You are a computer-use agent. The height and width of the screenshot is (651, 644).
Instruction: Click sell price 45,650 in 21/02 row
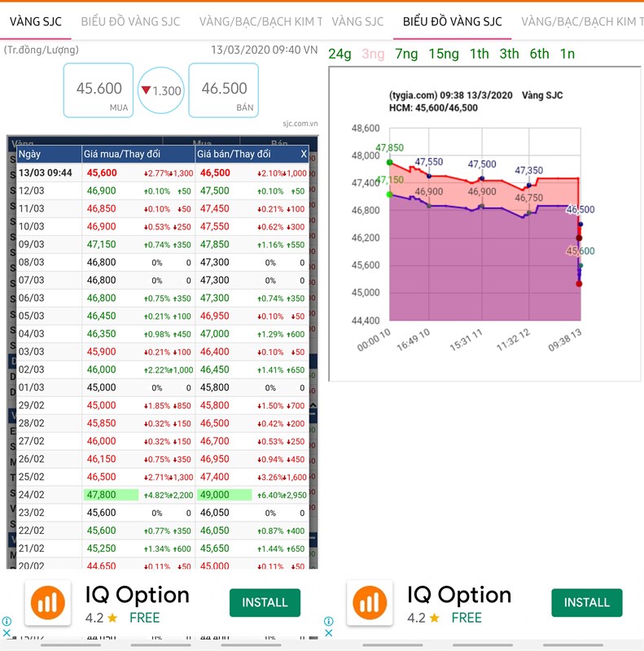pos(215,548)
